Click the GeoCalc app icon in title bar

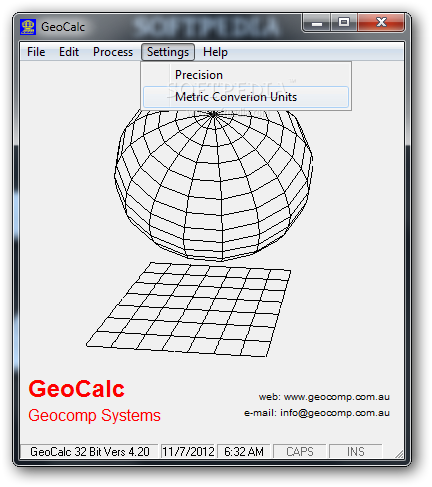click(28, 27)
